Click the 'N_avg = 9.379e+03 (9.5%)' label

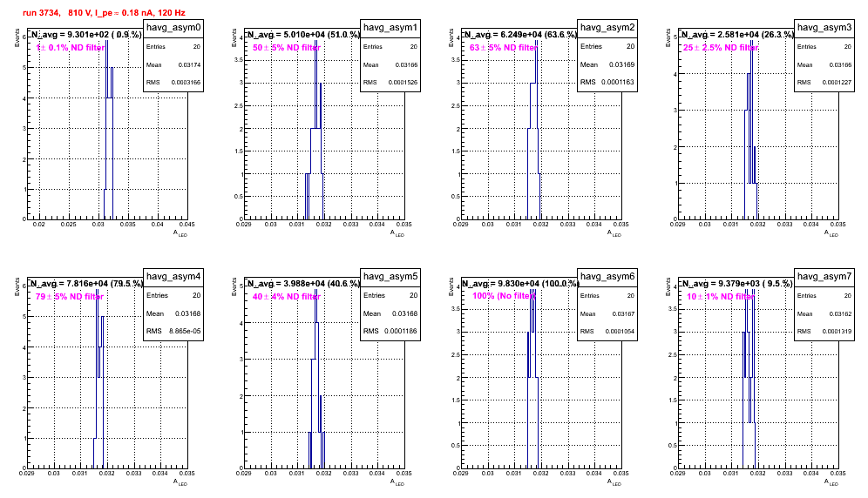click(x=737, y=284)
